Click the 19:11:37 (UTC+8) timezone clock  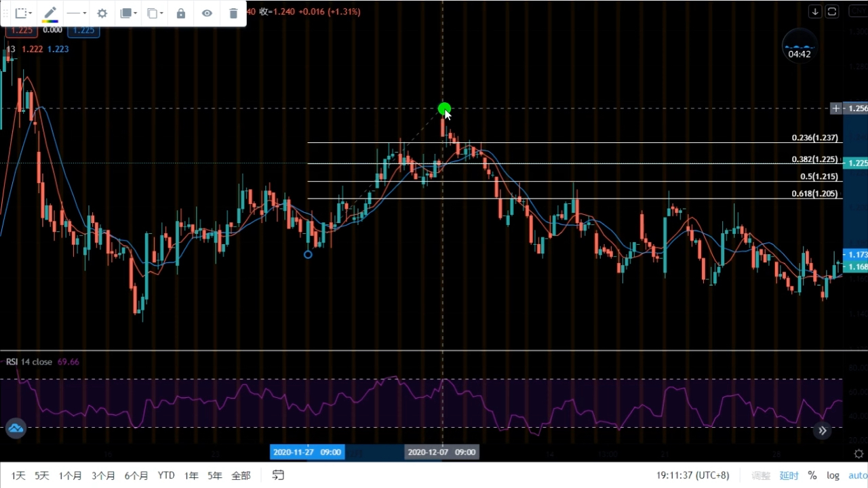click(x=692, y=476)
